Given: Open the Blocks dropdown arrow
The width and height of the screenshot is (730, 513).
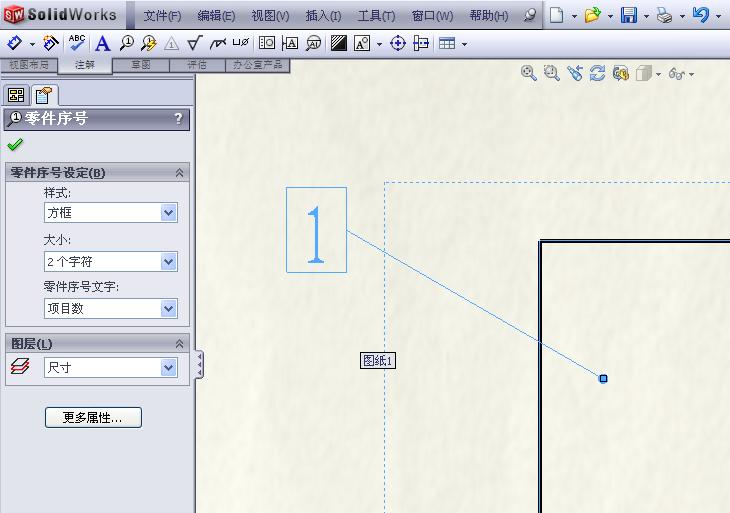Looking at the screenshot, I should click(379, 44).
